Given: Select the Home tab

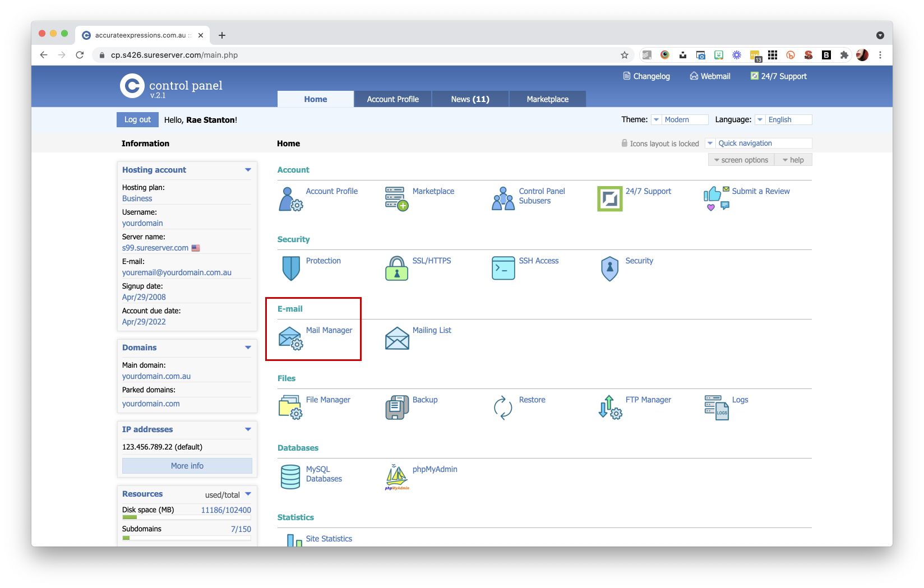Looking at the screenshot, I should [x=316, y=99].
